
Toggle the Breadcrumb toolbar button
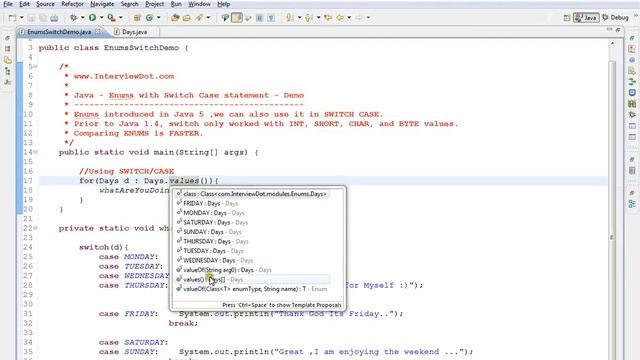point(225,18)
